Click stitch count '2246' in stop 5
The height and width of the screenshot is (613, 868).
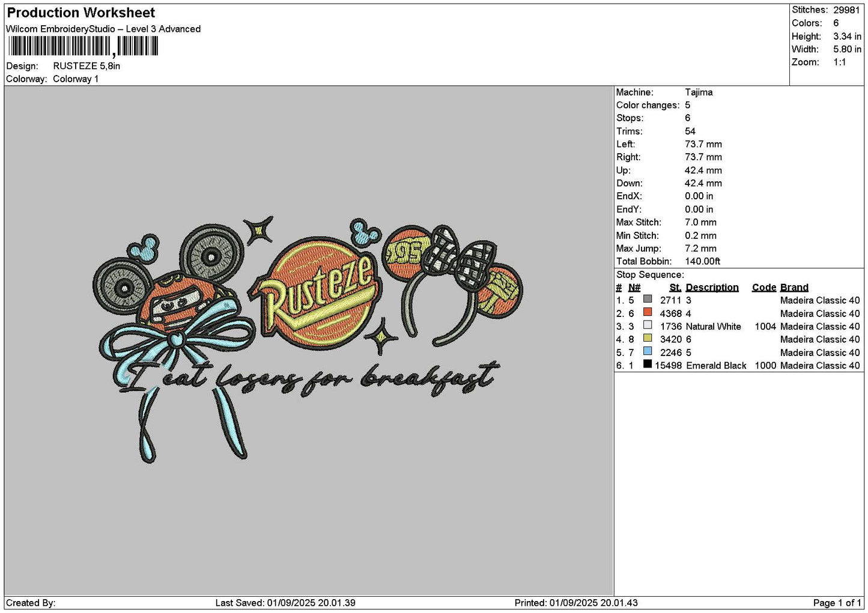(x=670, y=352)
